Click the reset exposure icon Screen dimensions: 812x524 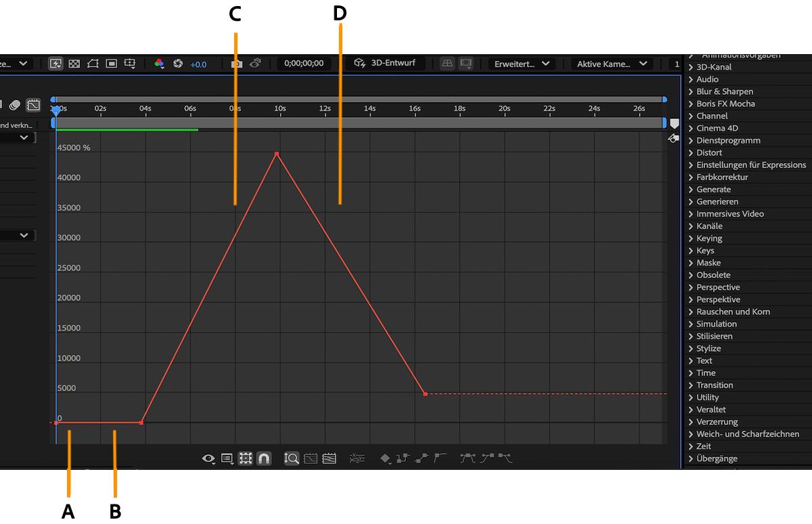(x=178, y=64)
